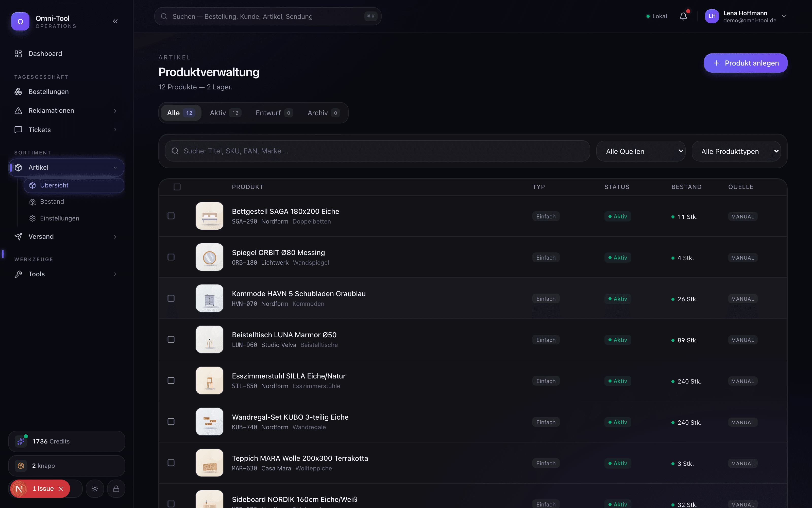Expand the Reklamationen submenu chevron
Viewport: 812px width, 508px height.
(115, 110)
